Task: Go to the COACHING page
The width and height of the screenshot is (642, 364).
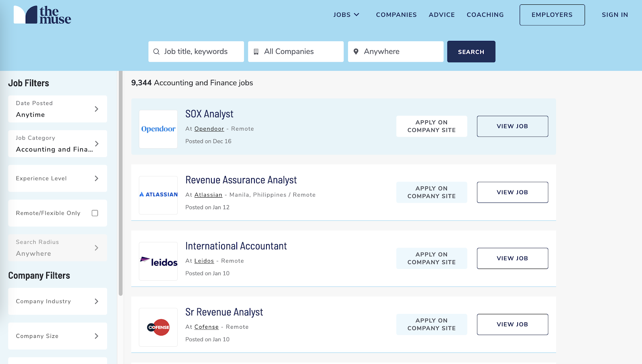Action: coord(485,15)
